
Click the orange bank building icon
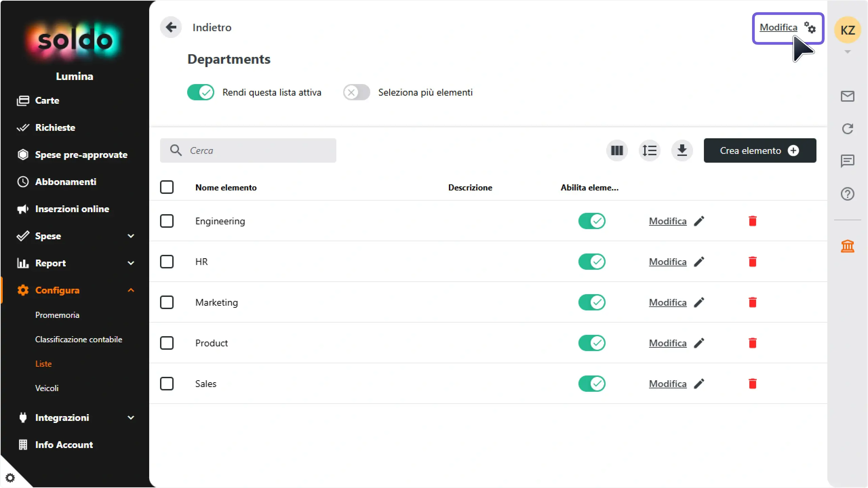click(x=847, y=246)
